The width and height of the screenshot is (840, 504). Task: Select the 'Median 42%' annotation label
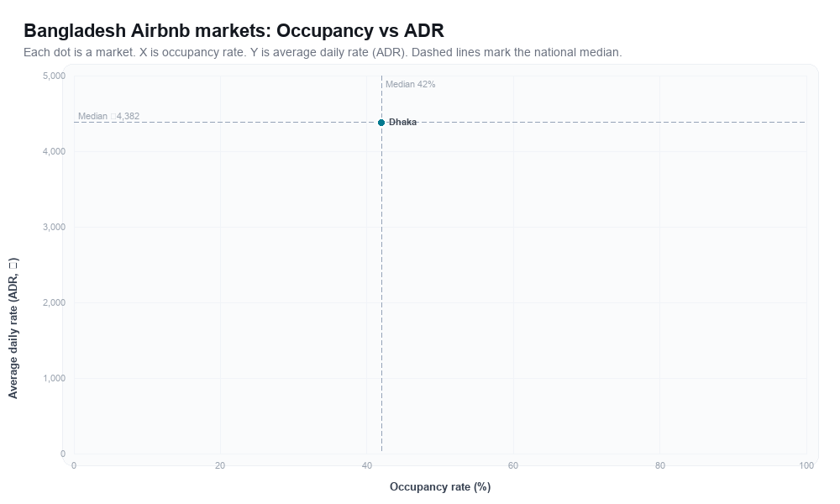pyautogui.click(x=411, y=84)
